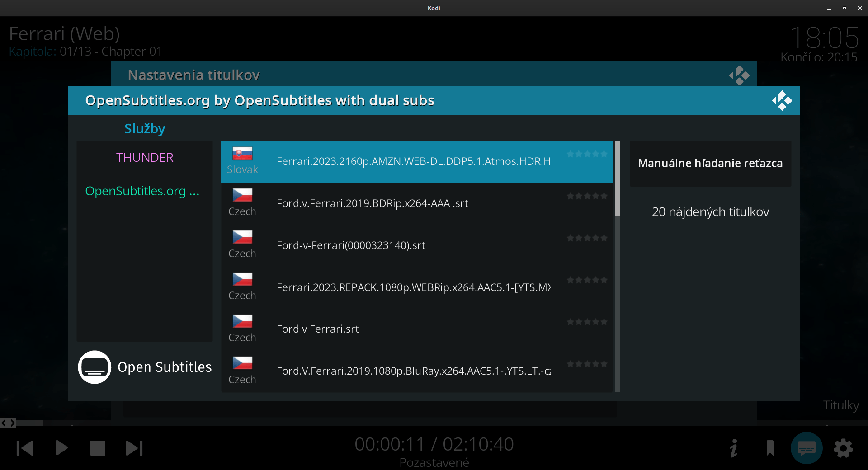Image resolution: width=868 pixels, height=470 pixels.
Task: Click the Kodi logo in OpenSubtitles dialog header
Action: [782, 100]
